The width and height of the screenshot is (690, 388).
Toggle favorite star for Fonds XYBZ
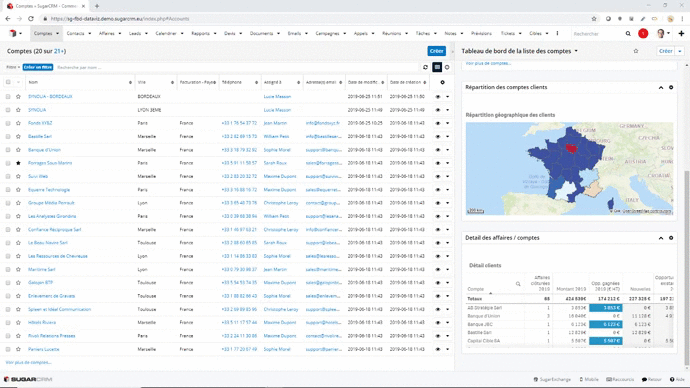pos(18,123)
